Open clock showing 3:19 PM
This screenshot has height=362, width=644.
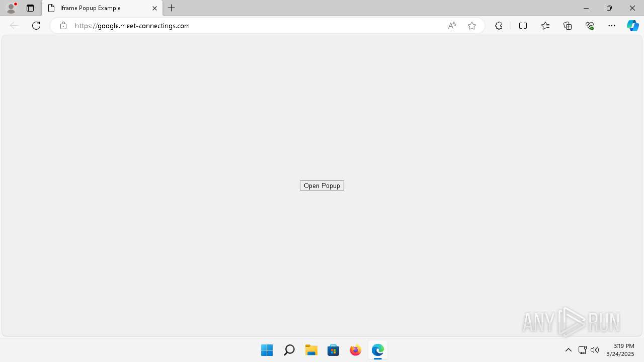620,350
